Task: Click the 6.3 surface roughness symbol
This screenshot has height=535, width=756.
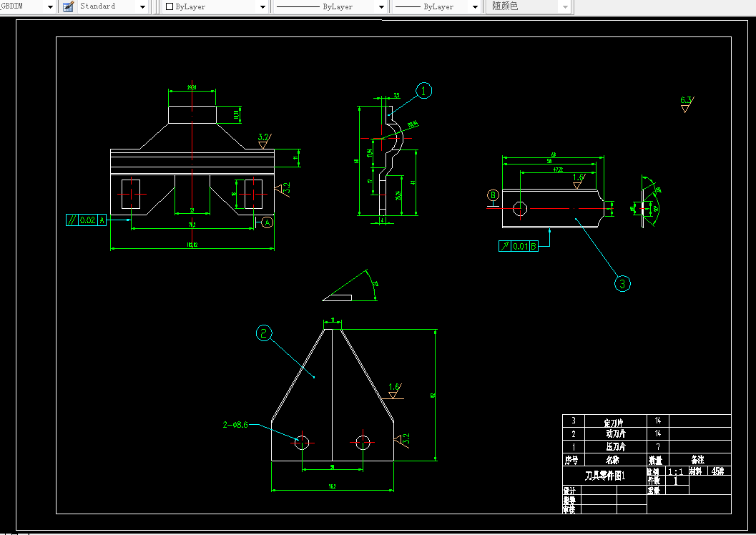Action: point(687,104)
